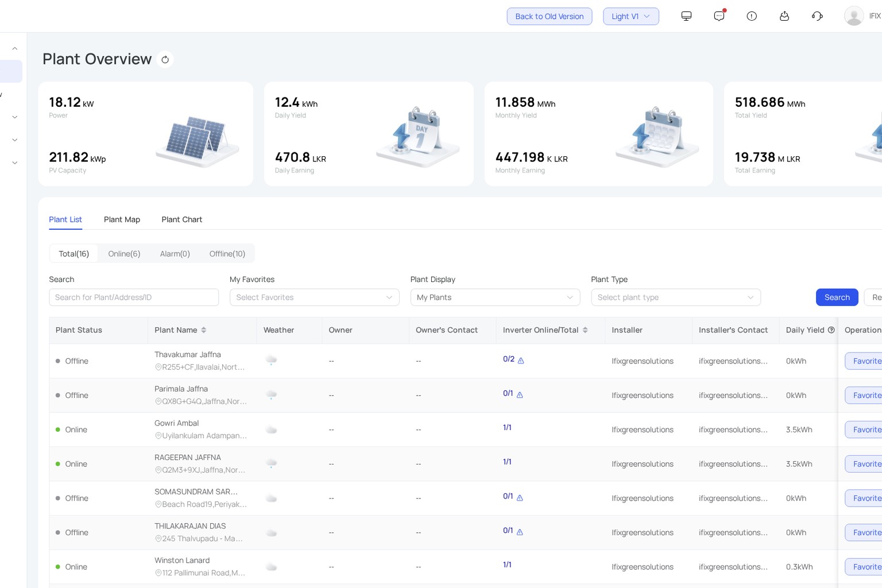Click the Parimala Jaffna plant name
The image size is (882, 588).
tap(181, 389)
